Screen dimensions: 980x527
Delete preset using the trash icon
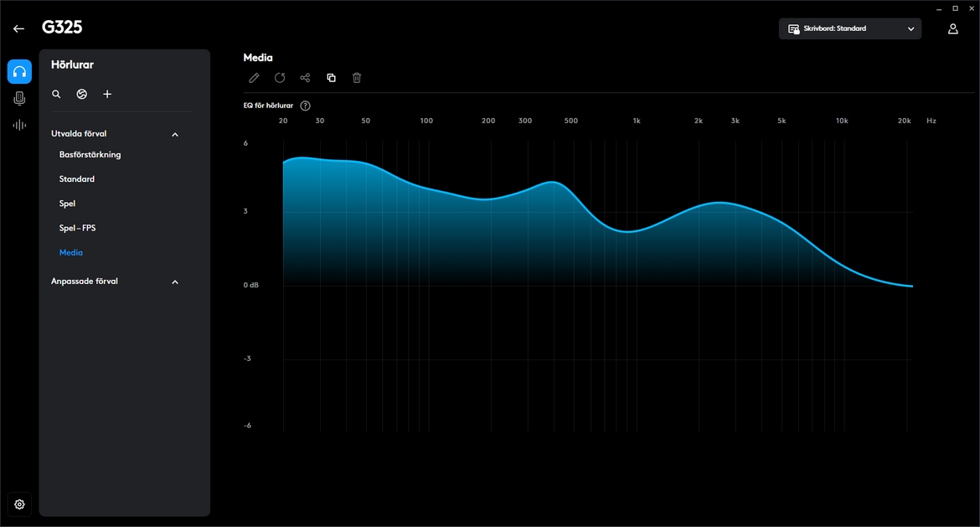[x=357, y=78]
